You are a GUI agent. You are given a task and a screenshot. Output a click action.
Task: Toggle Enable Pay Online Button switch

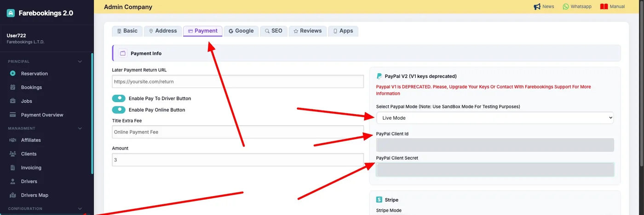click(119, 110)
